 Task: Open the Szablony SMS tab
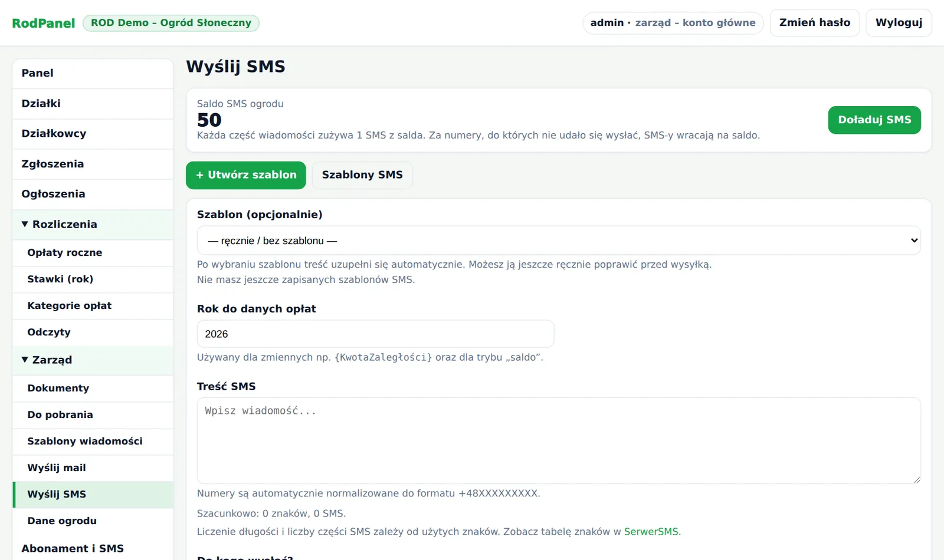[362, 175]
